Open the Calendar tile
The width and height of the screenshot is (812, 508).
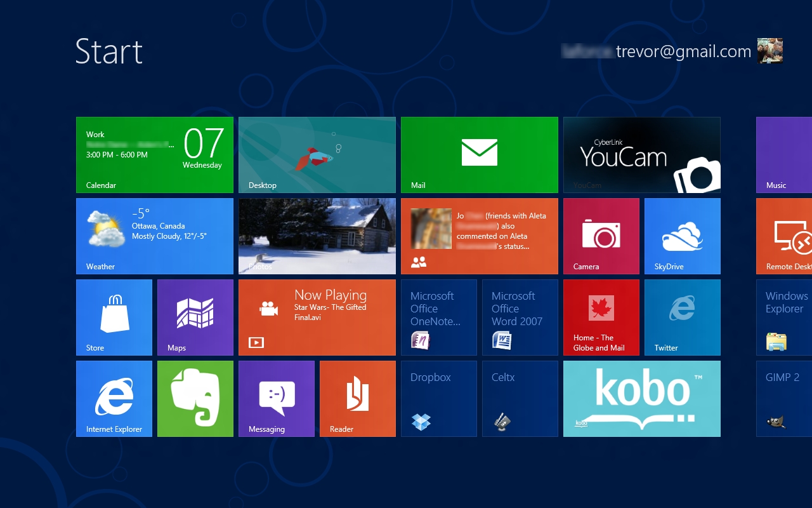coord(155,155)
